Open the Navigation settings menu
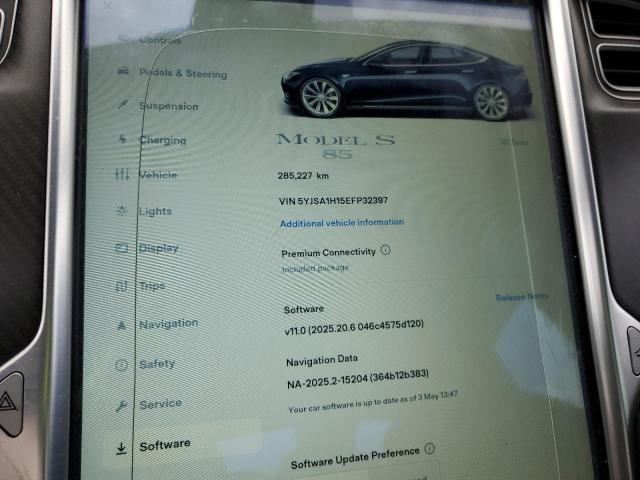 pyautogui.click(x=168, y=324)
